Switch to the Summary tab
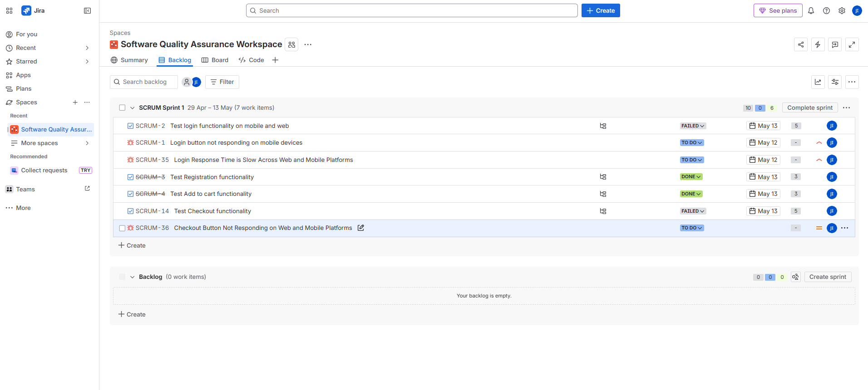 [129, 60]
